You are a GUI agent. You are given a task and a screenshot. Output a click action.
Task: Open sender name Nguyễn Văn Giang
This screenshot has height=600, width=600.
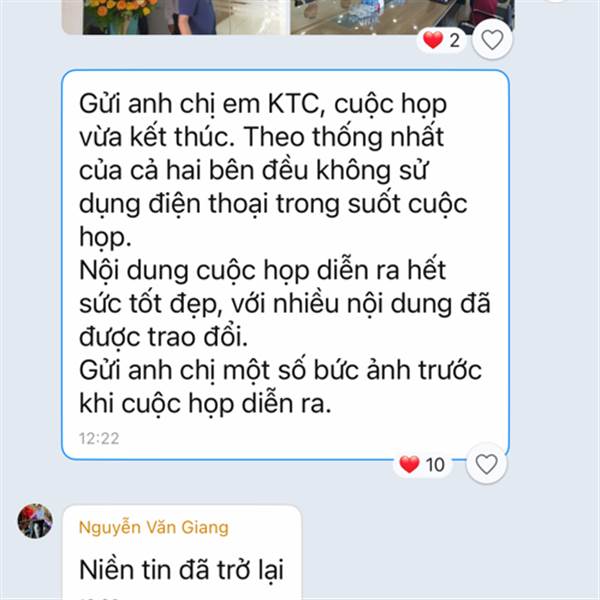point(154,527)
